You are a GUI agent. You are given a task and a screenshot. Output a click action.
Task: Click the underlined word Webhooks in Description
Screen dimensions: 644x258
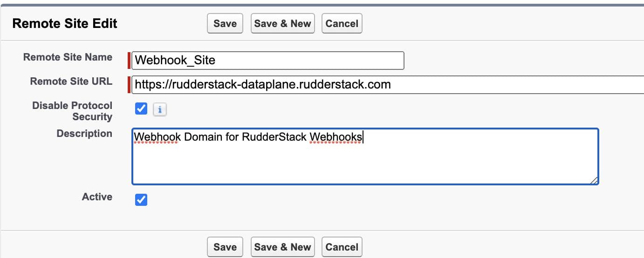coord(336,137)
